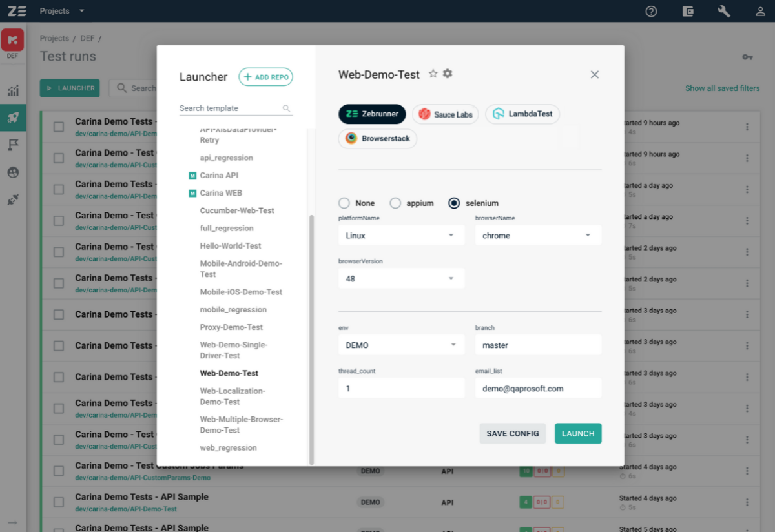Viewport: 775px width, 532px height.
Task: Click the Zebrunner logo in the top bar
Action: 17,11
